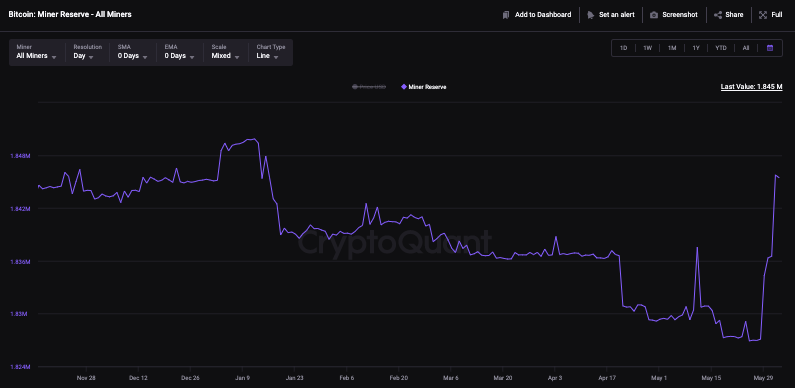Click the 1.836M y-axis label
The image size is (795, 388).
(x=21, y=262)
